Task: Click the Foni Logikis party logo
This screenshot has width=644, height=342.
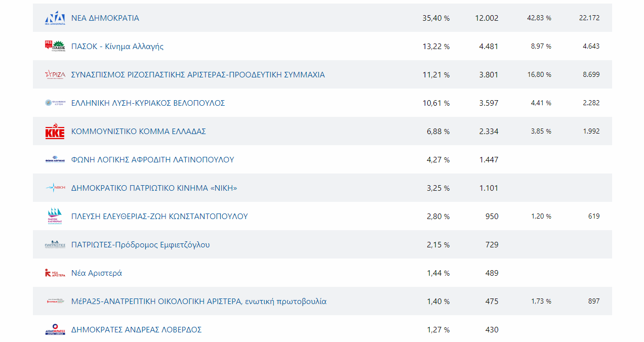Action: 55,159
